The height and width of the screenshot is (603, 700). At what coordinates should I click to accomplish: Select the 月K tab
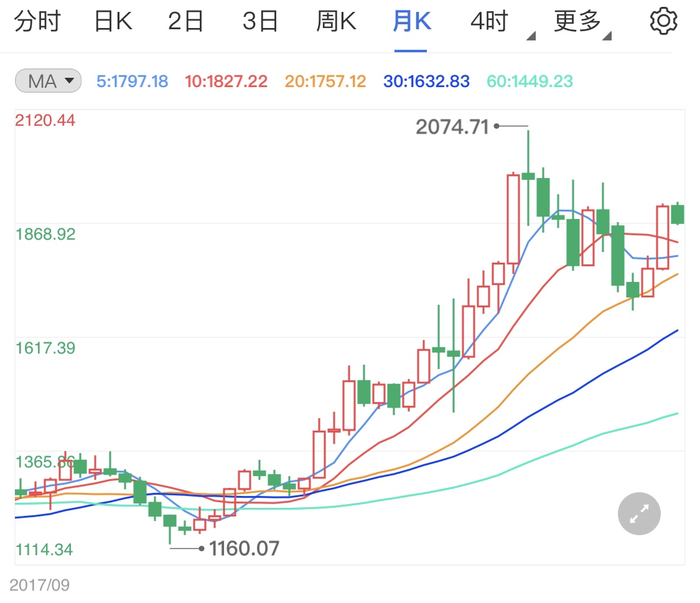pyautogui.click(x=412, y=21)
